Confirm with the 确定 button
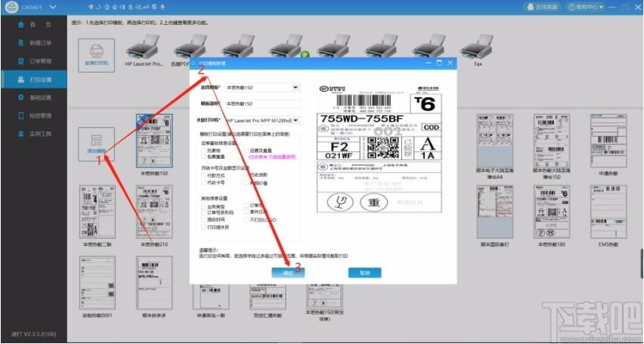The height and width of the screenshot is (344, 644). point(288,272)
